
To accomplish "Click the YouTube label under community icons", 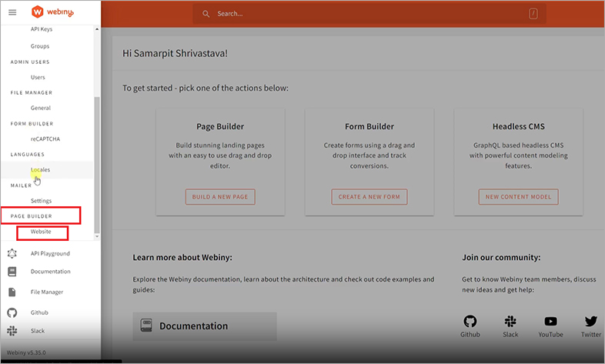I will [550, 334].
